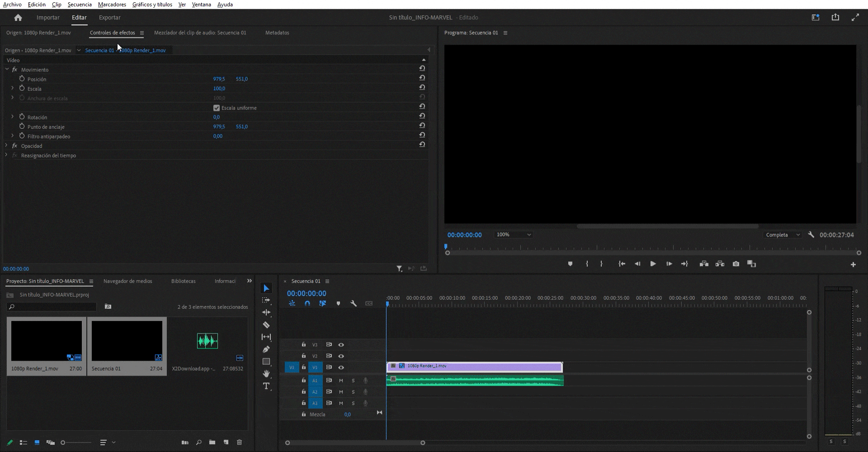Open the Secuencia menu
This screenshot has width=868, height=452.
80,5
